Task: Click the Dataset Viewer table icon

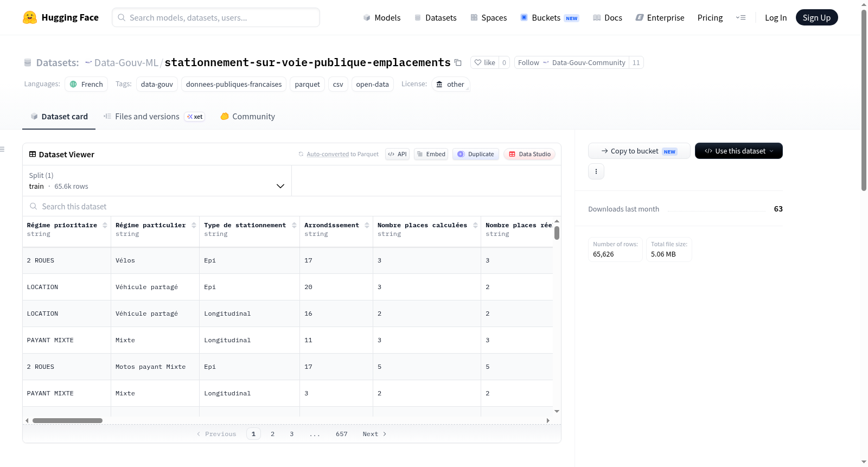Action: point(33,154)
